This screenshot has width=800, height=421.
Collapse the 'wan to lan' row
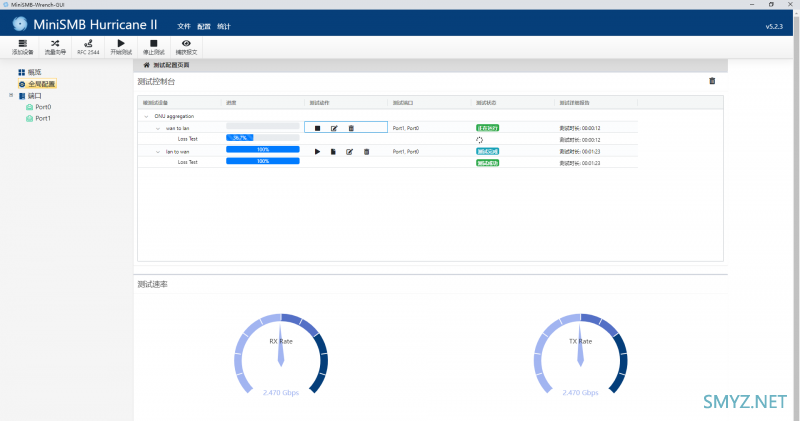coord(158,129)
